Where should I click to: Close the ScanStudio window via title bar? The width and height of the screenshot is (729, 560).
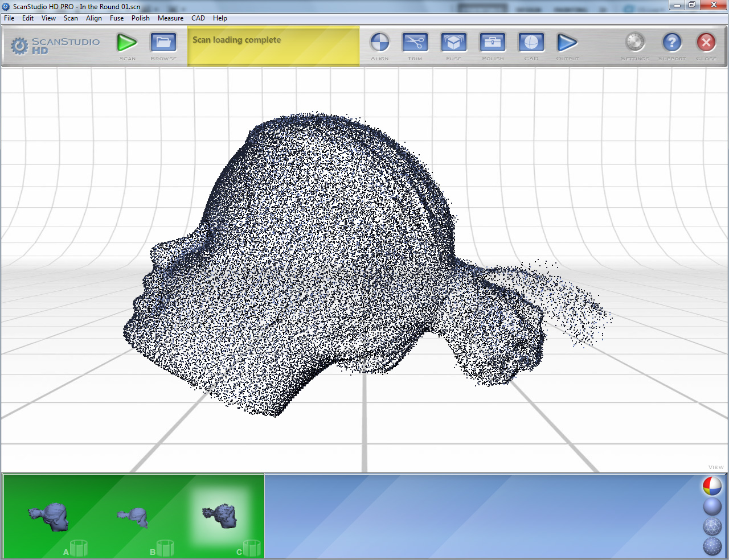713,5
